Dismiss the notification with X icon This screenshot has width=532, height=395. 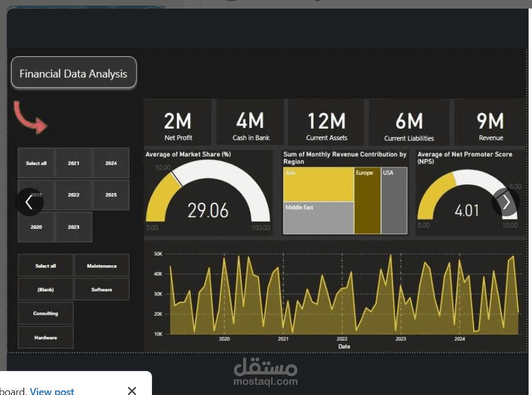[132, 390]
